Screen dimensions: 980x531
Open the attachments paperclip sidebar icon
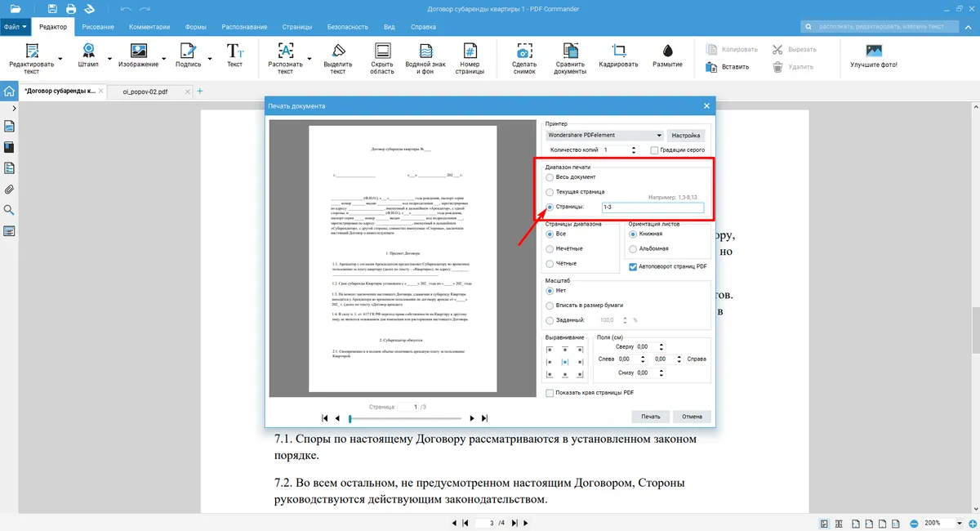[9, 189]
